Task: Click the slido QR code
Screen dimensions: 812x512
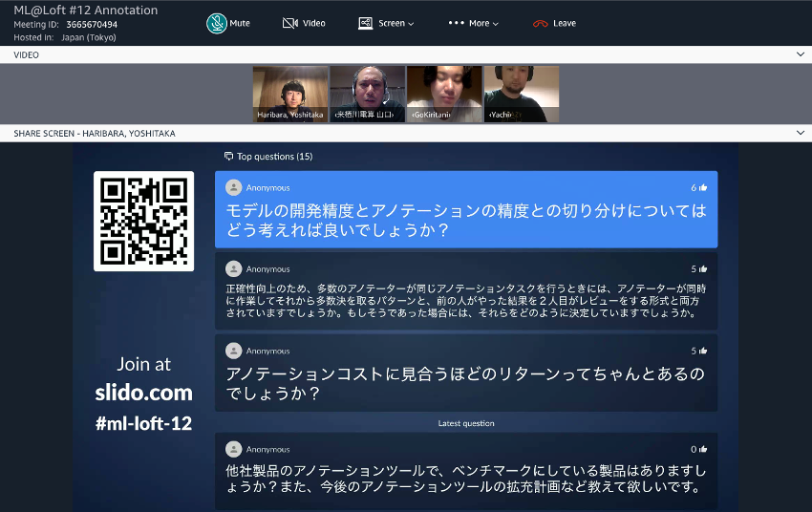Action: click(144, 221)
